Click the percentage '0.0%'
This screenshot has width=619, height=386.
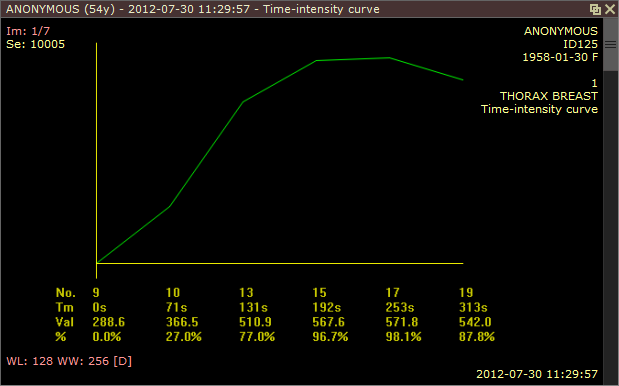107,336
